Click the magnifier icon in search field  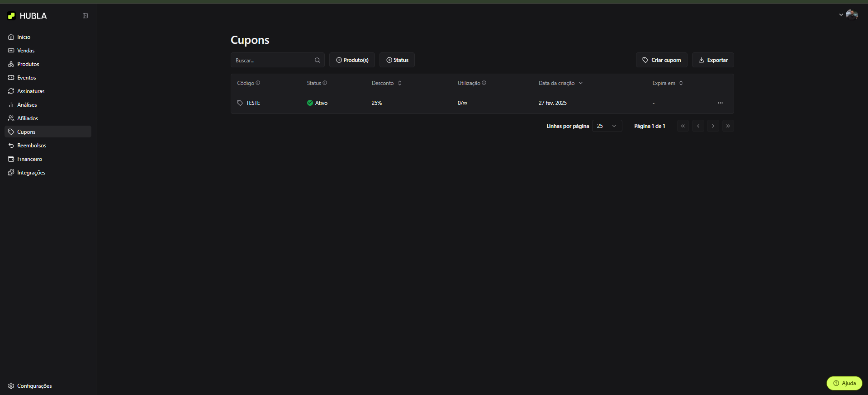317,60
